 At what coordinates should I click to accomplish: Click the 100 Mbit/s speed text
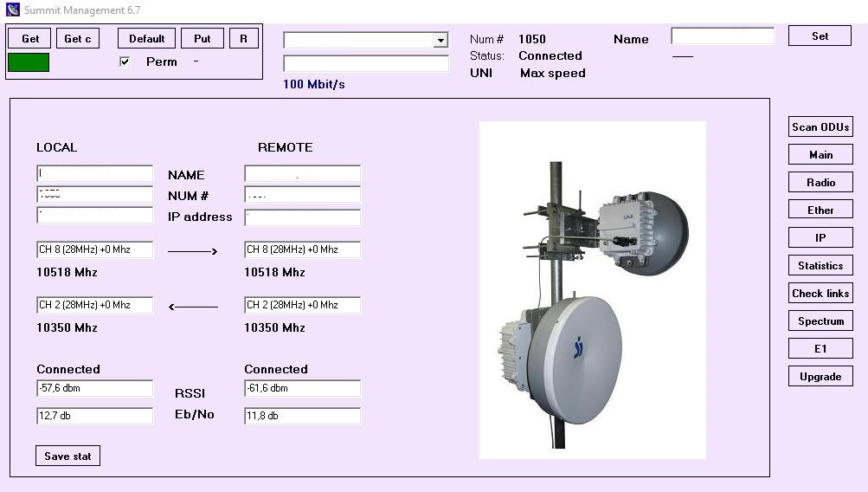click(314, 84)
